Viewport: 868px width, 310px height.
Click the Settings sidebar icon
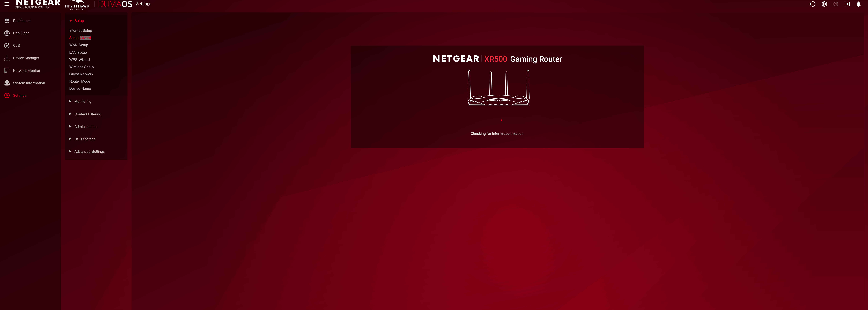coord(7,95)
